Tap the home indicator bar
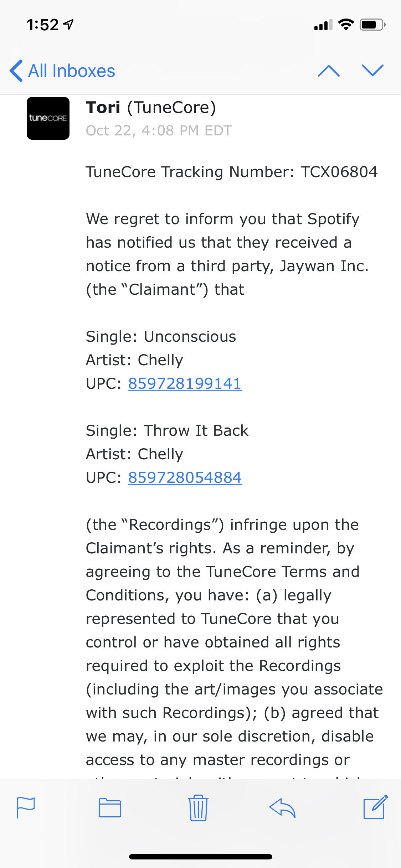401x868 pixels. (201, 857)
